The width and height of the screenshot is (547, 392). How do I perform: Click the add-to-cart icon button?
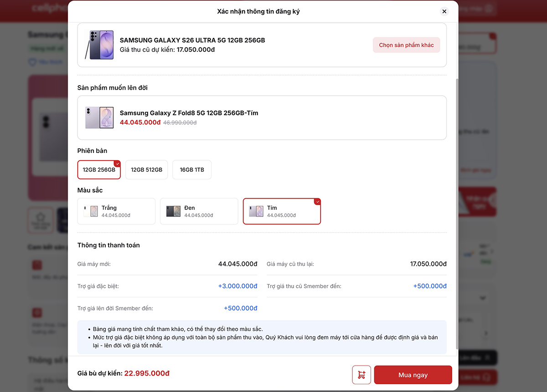361,375
